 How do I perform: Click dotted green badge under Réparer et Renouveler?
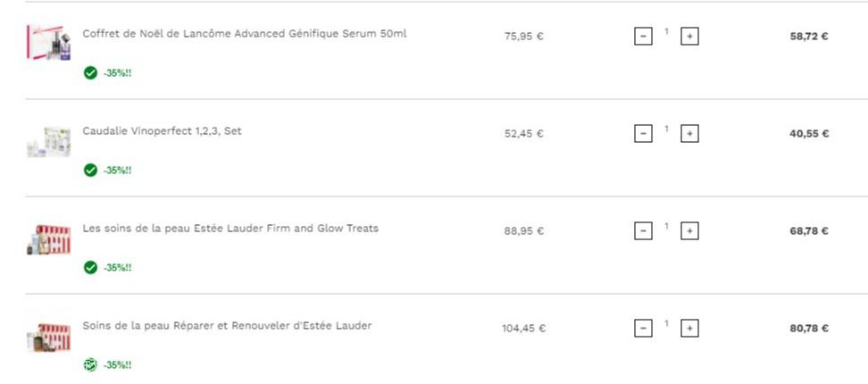point(90,365)
